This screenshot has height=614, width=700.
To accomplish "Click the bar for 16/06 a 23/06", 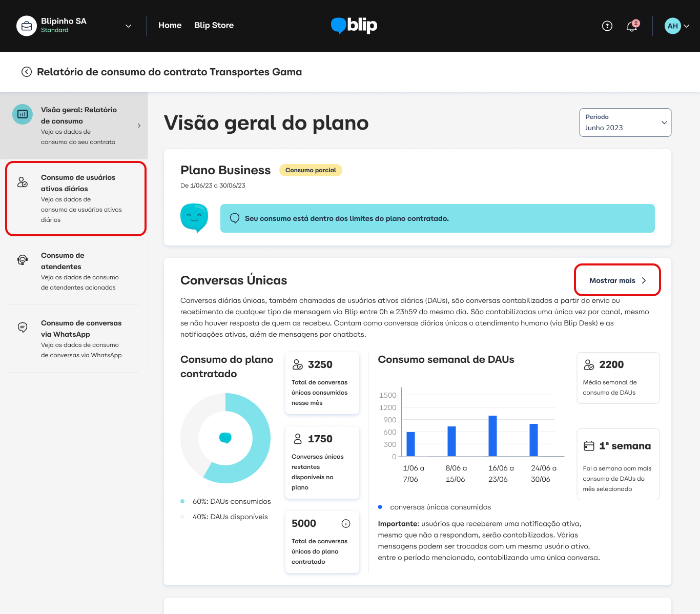I will pos(492,436).
